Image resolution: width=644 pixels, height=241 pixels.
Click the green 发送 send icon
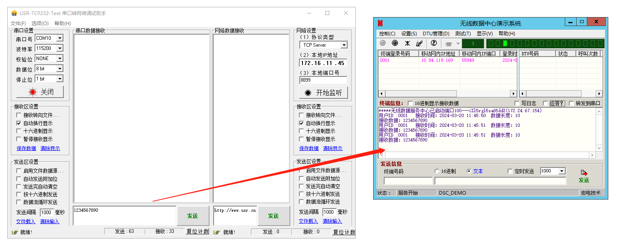pos(584,176)
